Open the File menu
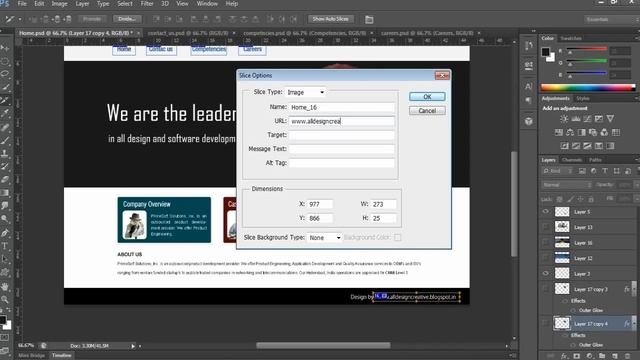Image resolution: width=640 pixels, height=360 pixels. pyautogui.click(x=22, y=4)
